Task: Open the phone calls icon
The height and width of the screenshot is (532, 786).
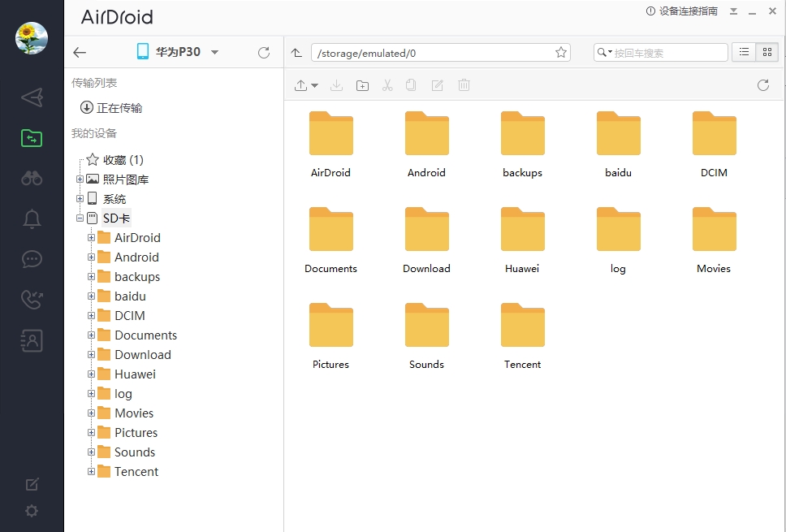Action: point(32,300)
